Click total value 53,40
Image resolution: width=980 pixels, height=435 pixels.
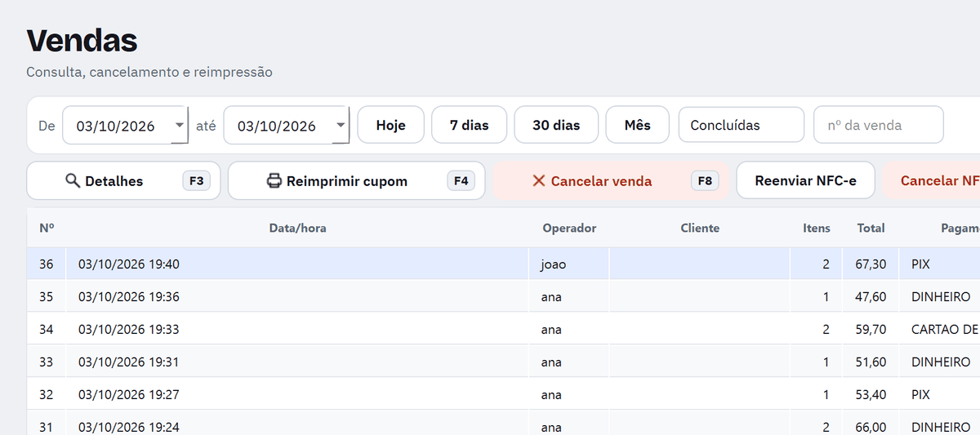click(871, 394)
